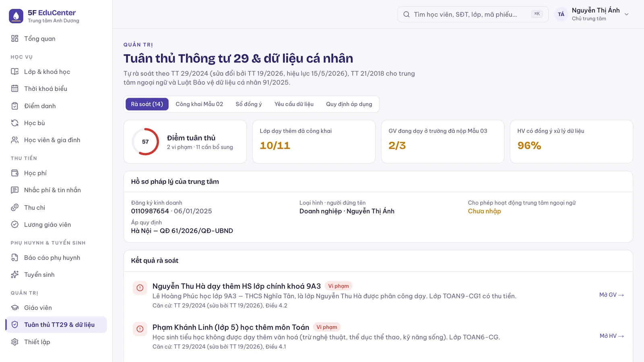This screenshot has height=362, width=644.
Task: Click the Điểm danh clipboard icon
Action: tap(15, 106)
